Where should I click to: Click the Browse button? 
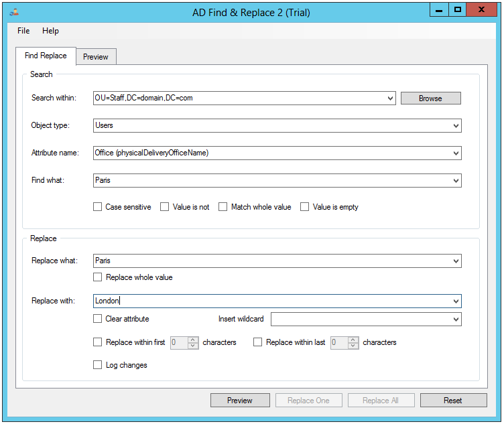click(x=430, y=98)
